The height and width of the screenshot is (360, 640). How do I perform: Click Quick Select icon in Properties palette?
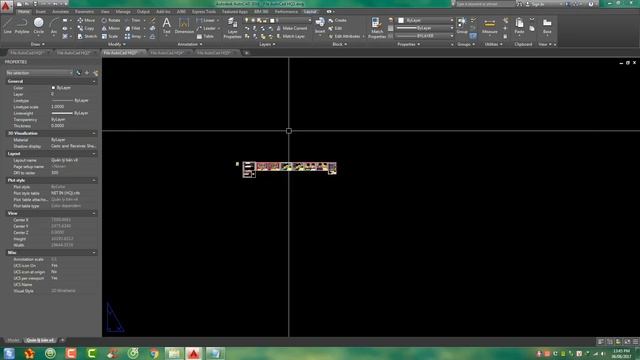(x=96, y=73)
